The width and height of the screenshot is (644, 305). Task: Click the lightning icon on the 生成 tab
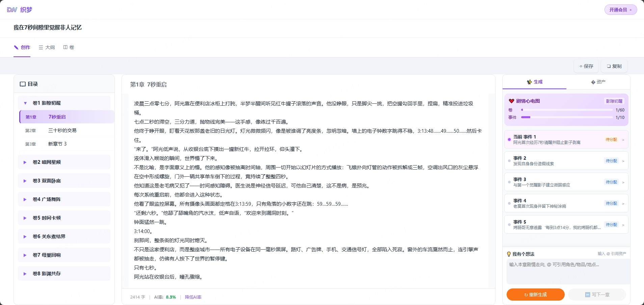tap(529, 82)
